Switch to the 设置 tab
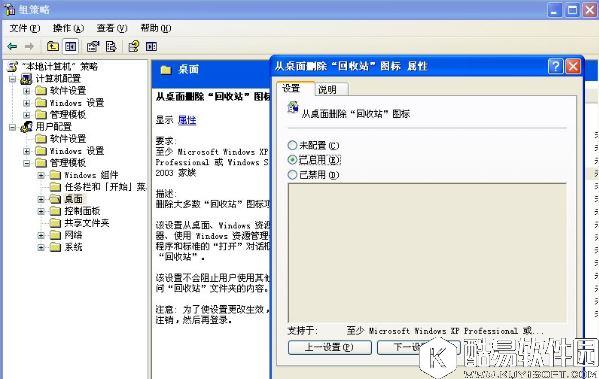 (x=295, y=88)
